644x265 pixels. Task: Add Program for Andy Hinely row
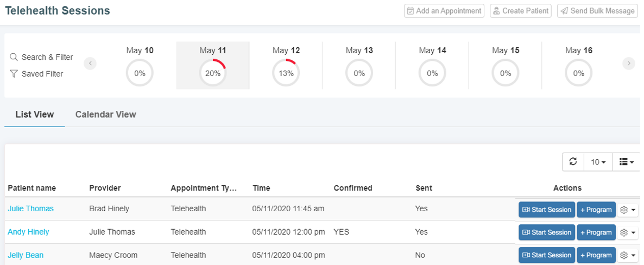(x=596, y=232)
